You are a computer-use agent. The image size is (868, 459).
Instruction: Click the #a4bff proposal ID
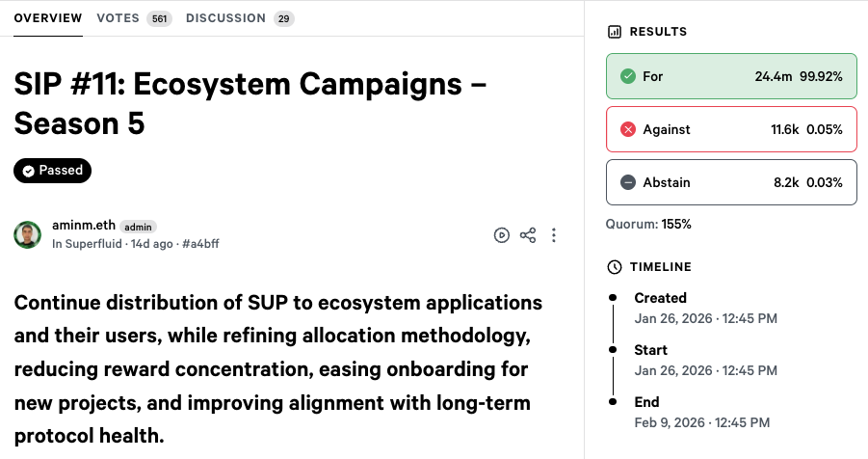click(x=200, y=244)
